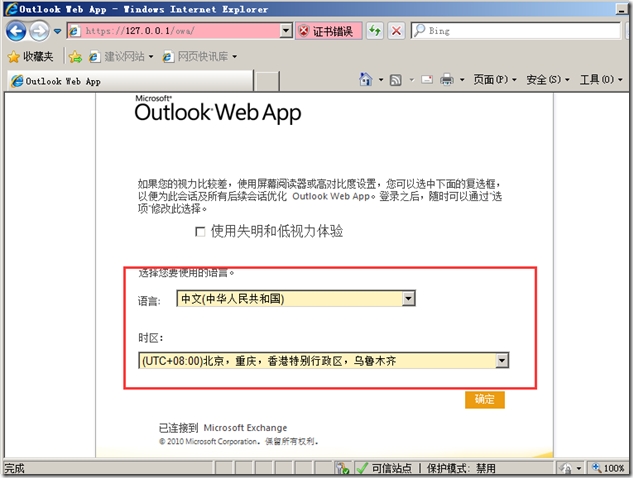Screen dimensions: 633x478
Task: Open the 页面(P) menu
Action: 495,80
